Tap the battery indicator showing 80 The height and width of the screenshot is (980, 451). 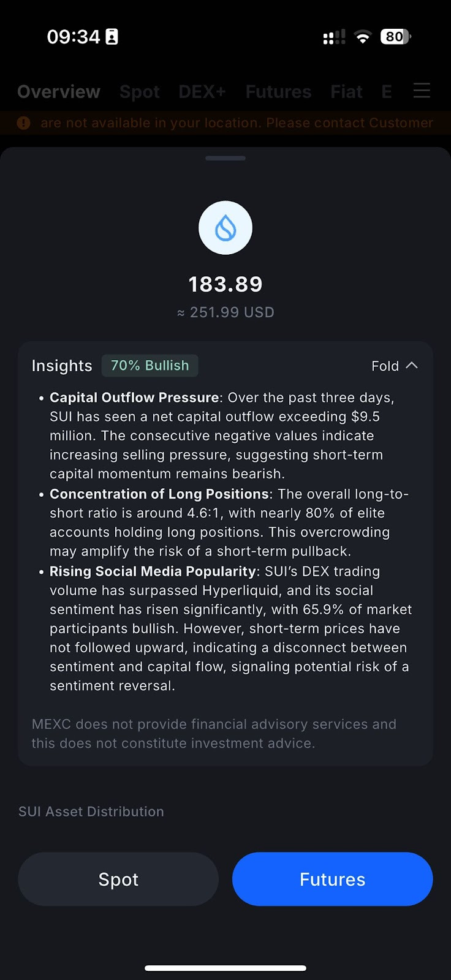coord(395,37)
